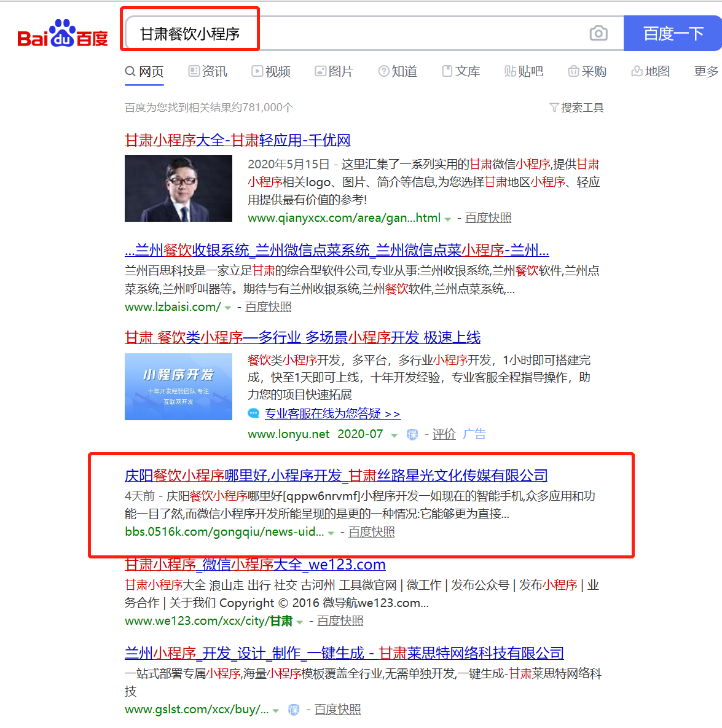Image resolution: width=722 pixels, height=728 pixels.
Task: Open 百度快照 for the we123.com result
Action: tap(340, 620)
